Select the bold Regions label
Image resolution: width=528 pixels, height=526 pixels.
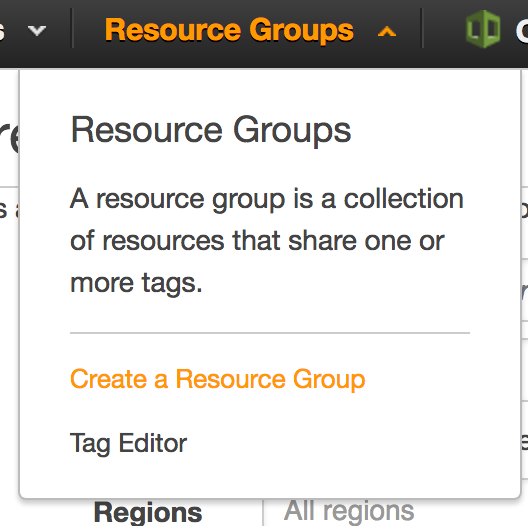(148, 513)
